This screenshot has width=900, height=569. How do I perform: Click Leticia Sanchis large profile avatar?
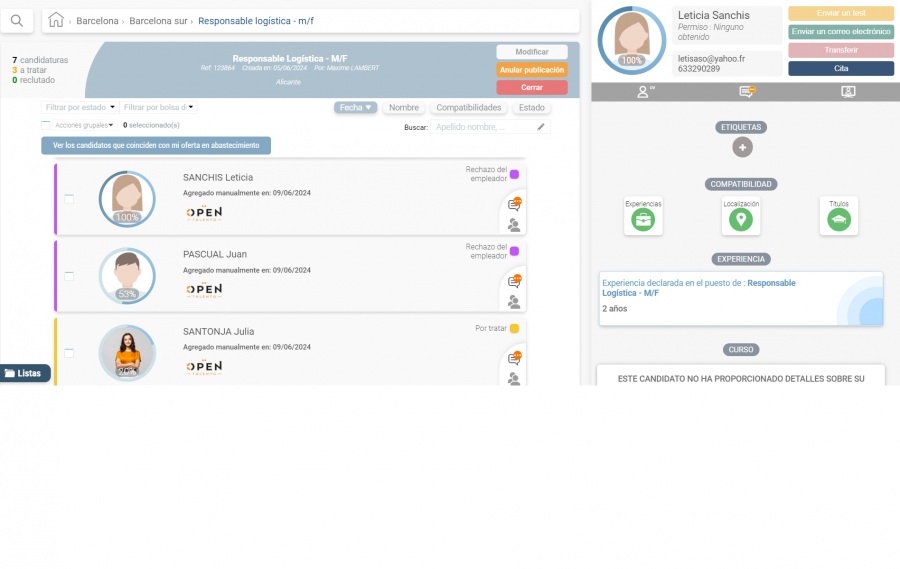pyautogui.click(x=632, y=40)
